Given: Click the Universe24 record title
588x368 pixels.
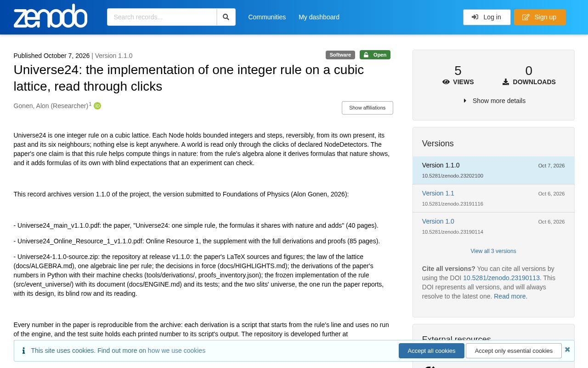Looking at the screenshot, I should (x=189, y=78).
